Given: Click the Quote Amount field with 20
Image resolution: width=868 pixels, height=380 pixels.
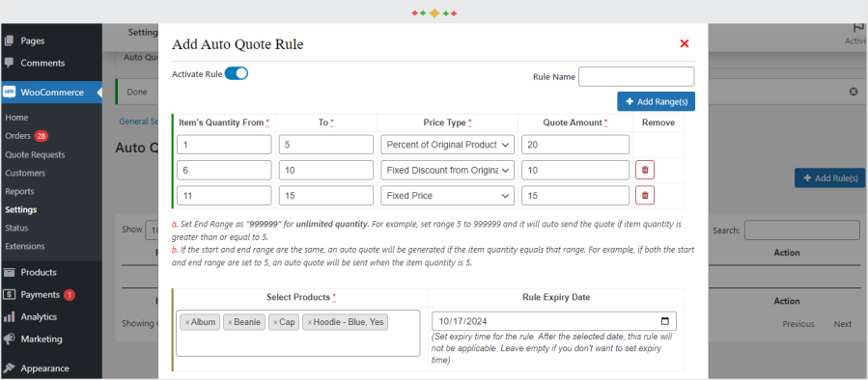Looking at the screenshot, I should coord(575,145).
